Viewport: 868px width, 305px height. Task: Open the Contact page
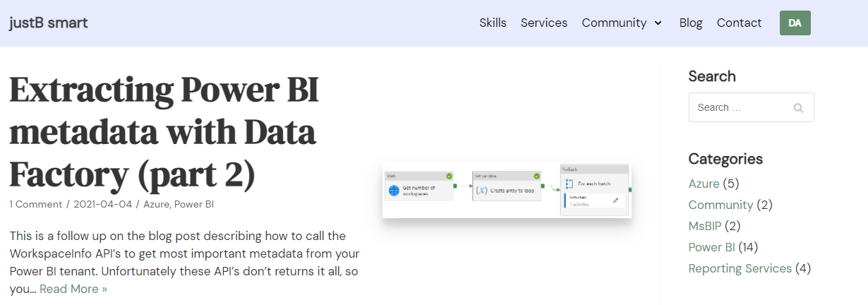tap(739, 23)
